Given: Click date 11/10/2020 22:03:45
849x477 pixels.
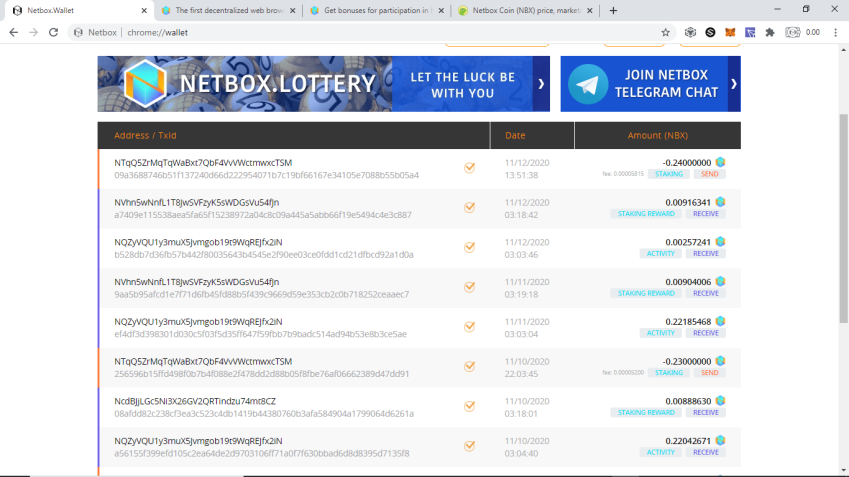Looking at the screenshot, I should [527, 368].
